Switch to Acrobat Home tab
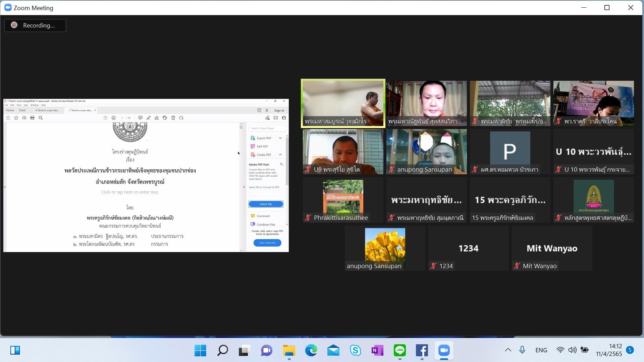 click(x=10, y=110)
